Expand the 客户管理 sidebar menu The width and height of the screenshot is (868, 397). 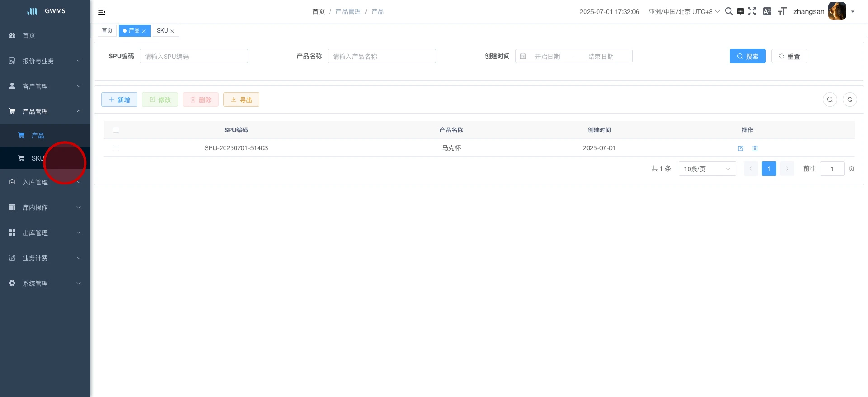click(45, 86)
